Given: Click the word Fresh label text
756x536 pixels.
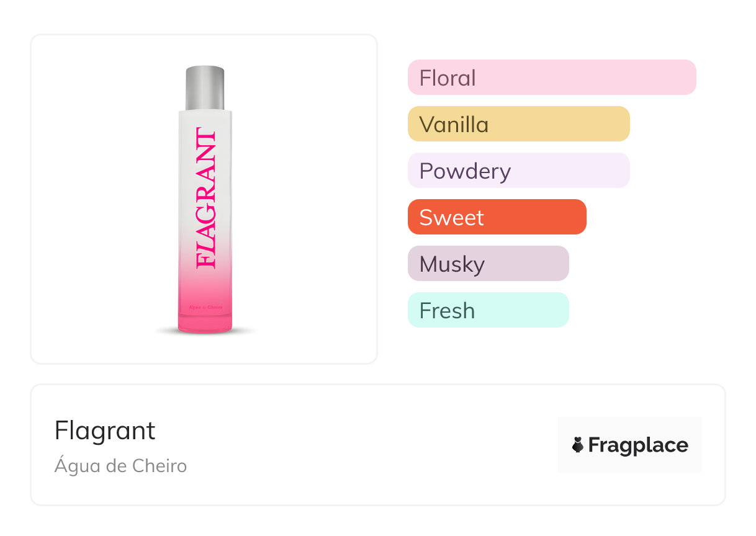Looking at the screenshot, I should tap(447, 311).
